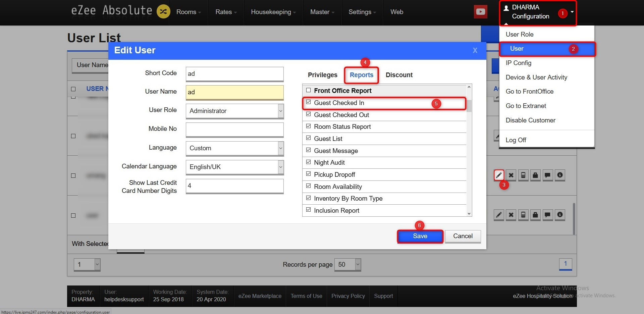This screenshot has height=314, width=644.
Task: Open the YouTube video icon in header
Action: pos(480,12)
